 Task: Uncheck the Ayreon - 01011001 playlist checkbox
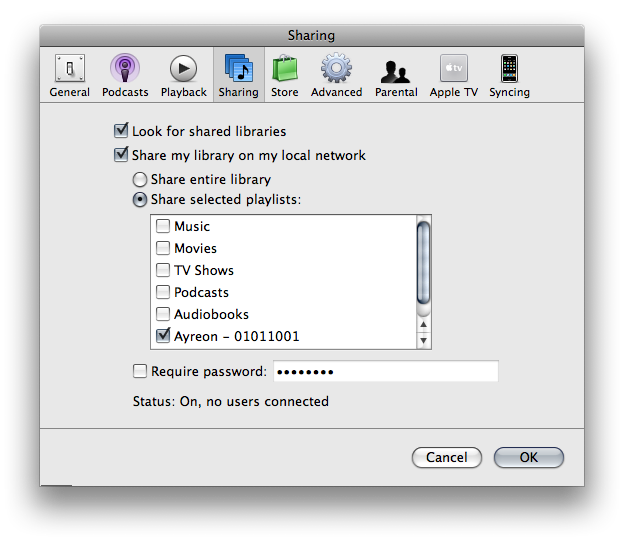[163, 336]
